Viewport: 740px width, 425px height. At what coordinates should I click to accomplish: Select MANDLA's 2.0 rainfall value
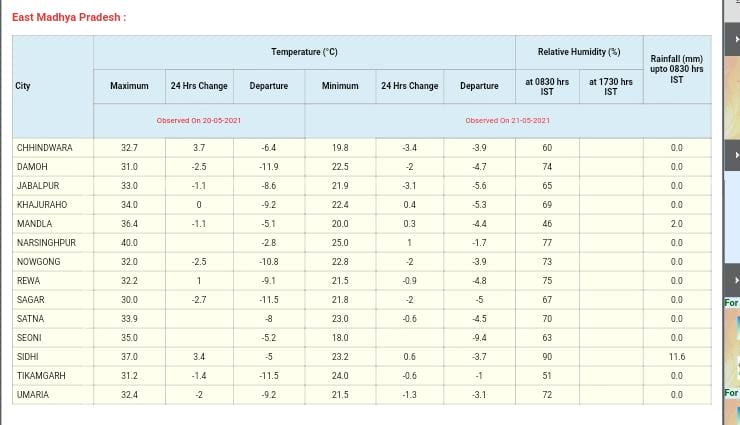pos(677,224)
